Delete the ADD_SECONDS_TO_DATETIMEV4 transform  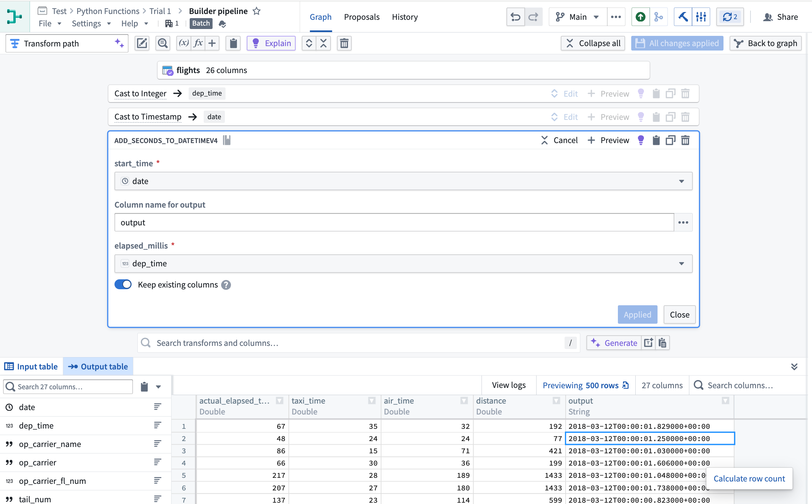pos(685,140)
